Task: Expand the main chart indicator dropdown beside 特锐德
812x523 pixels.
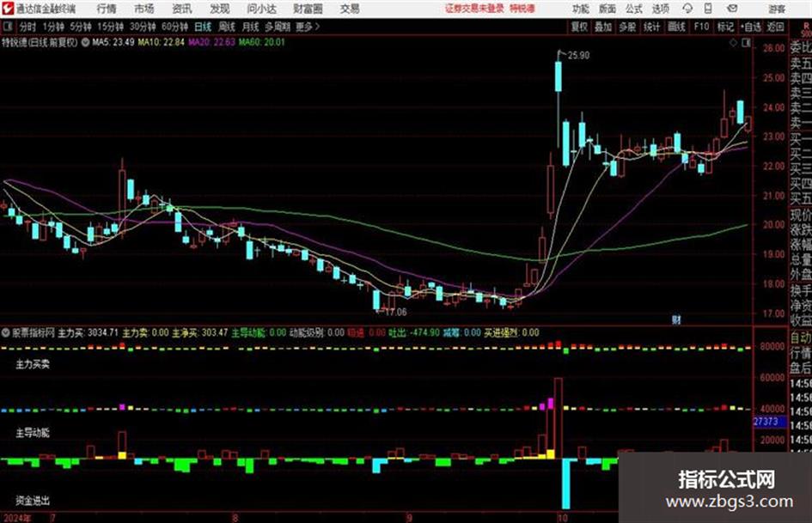Action: (x=85, y=42)
